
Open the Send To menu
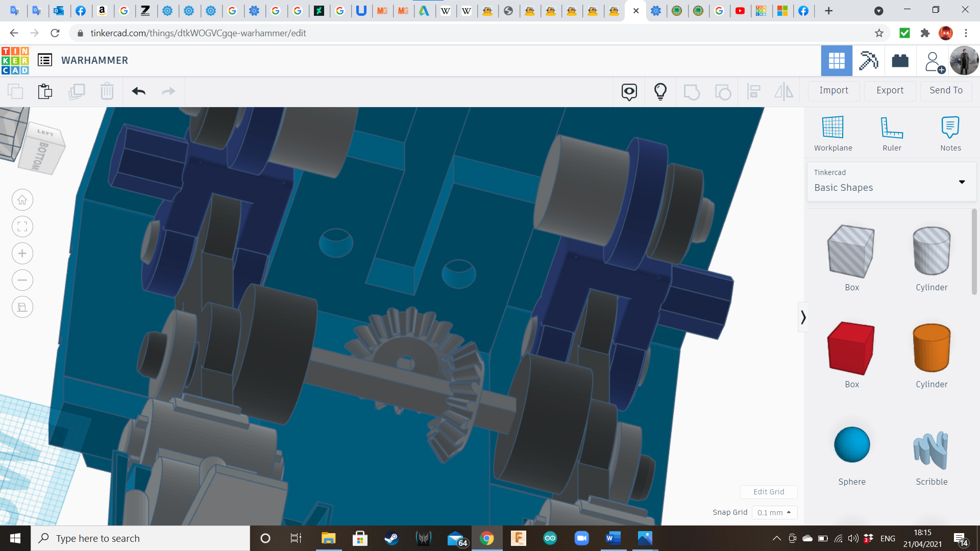pos(946,90)
